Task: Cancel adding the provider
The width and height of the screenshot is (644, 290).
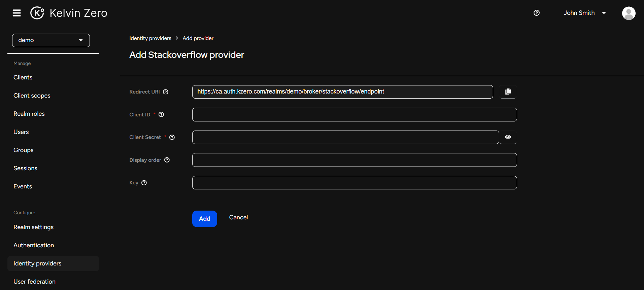Action: [x=238, y=217]
